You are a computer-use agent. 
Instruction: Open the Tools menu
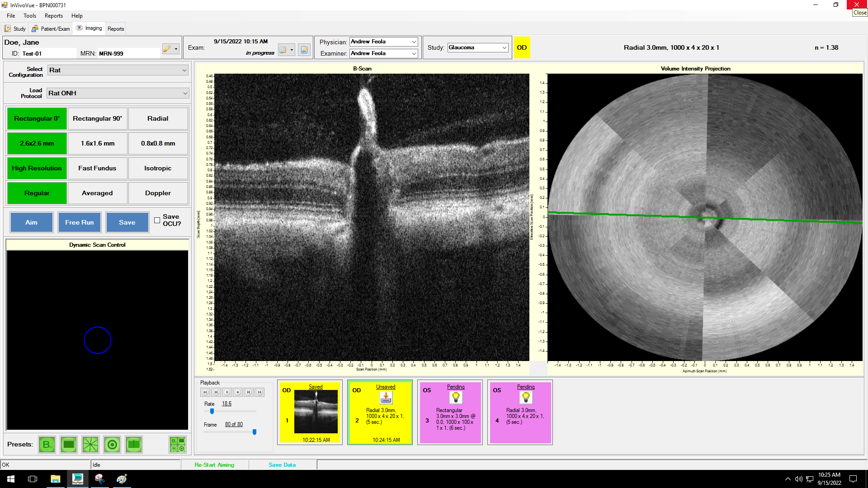[x=30, y=16]
